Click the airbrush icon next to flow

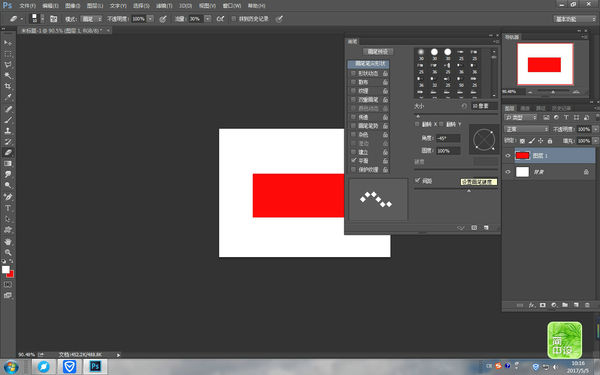220,19
